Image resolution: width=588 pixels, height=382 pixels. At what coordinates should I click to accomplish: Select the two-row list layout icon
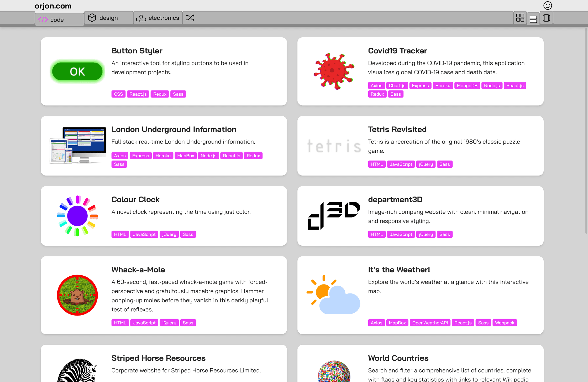[533, 19]
